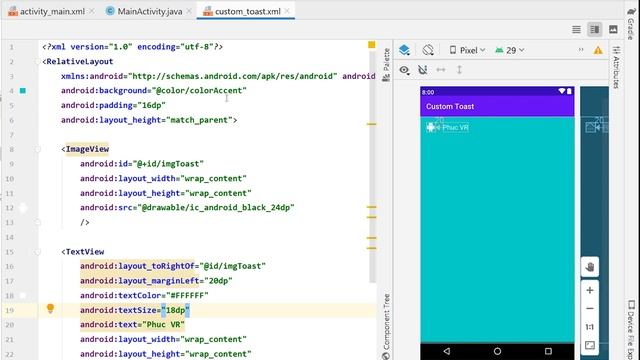Click the editor vertical scrollbar
This screenshot has height=360, width=640.
(x=372, y=167)
